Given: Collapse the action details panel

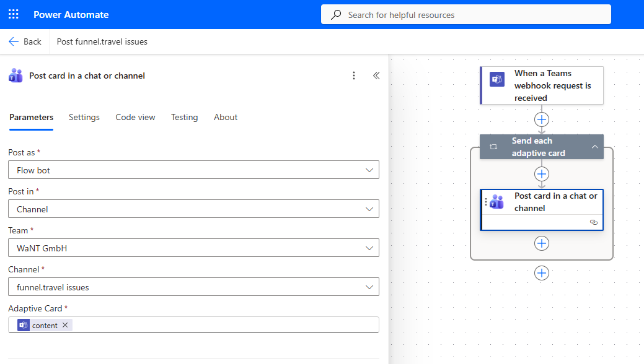Looking at the screenshot, I should [376, 76].
